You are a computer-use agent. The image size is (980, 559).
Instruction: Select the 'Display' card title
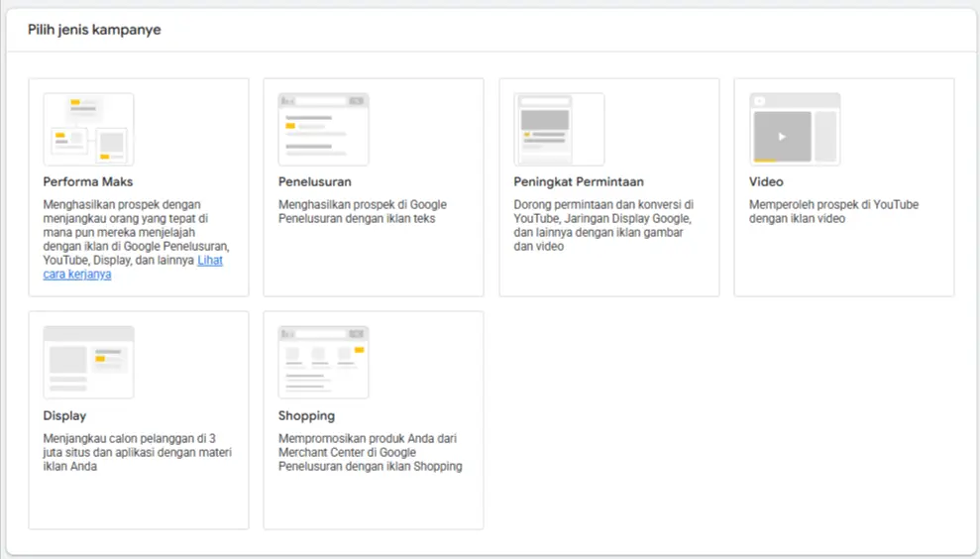64,416
